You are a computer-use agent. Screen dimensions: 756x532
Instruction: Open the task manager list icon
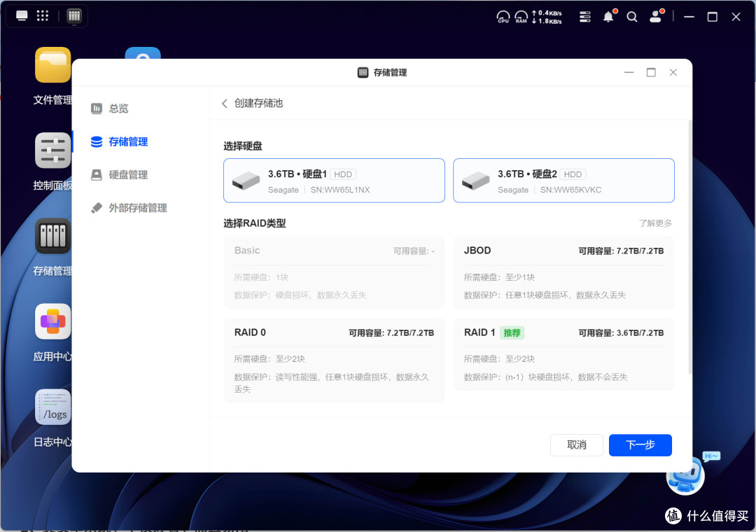[584, 17]
